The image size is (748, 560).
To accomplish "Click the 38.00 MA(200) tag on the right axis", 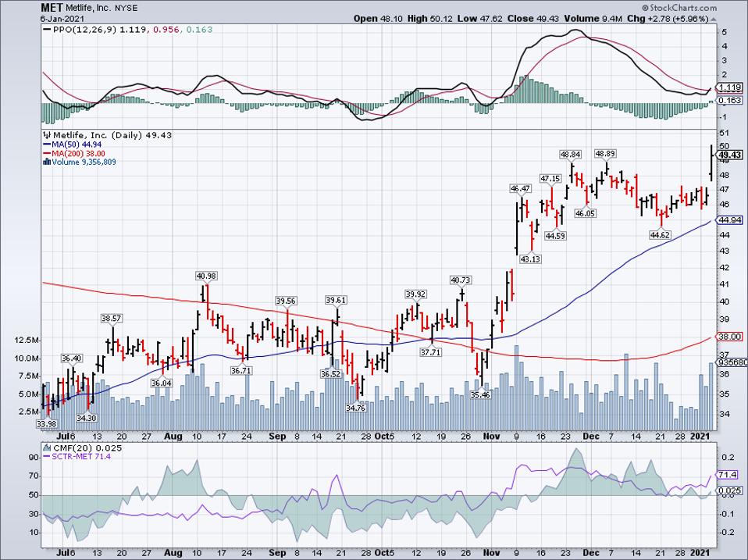I will coord(730,337).
